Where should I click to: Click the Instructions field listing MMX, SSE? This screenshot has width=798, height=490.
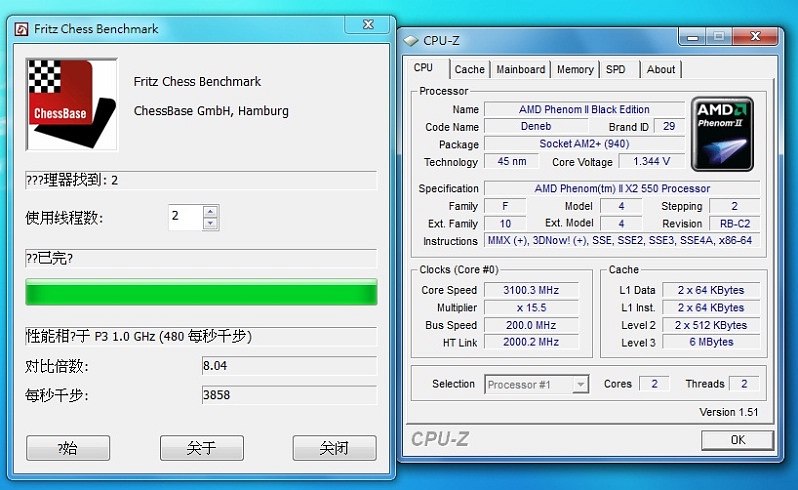pos(622,240)
